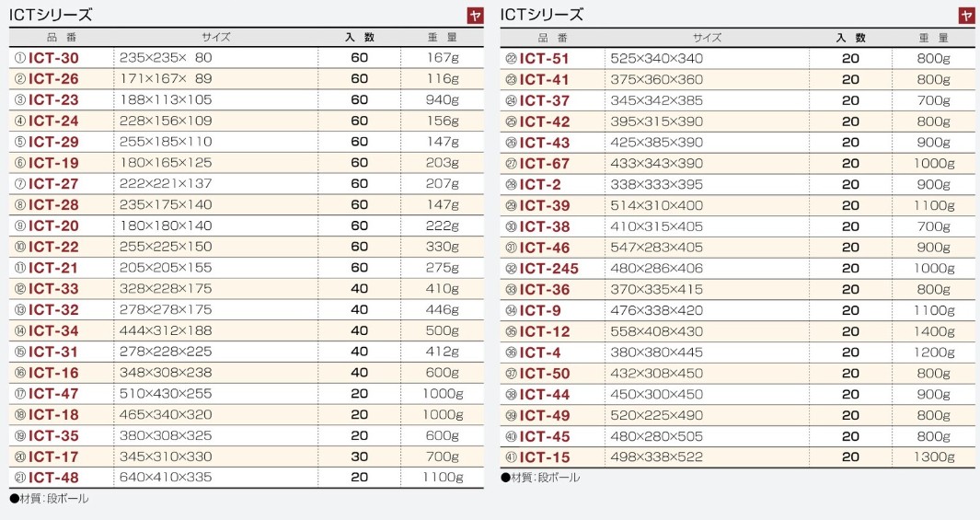Select product code ICT-12

pos(545,331)
